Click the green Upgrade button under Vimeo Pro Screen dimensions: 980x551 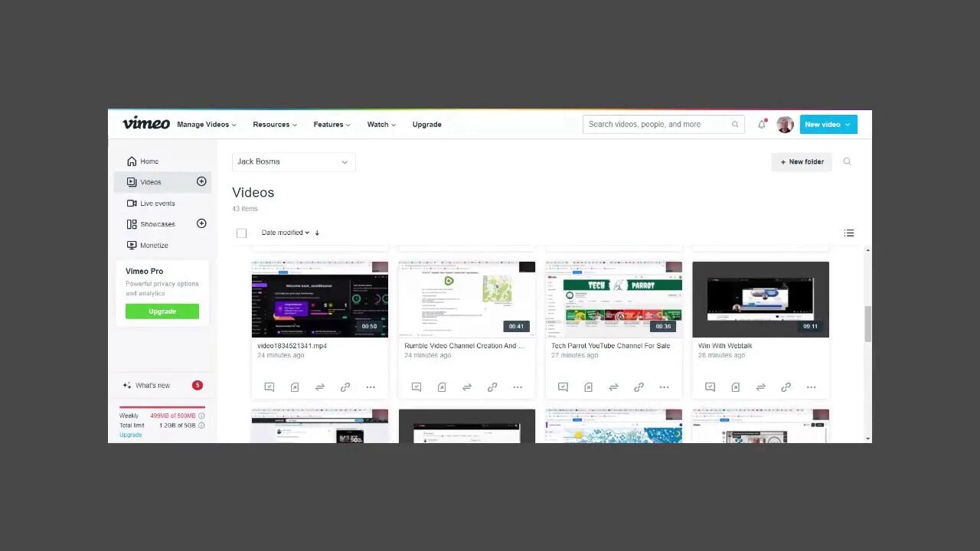point(162,311)
